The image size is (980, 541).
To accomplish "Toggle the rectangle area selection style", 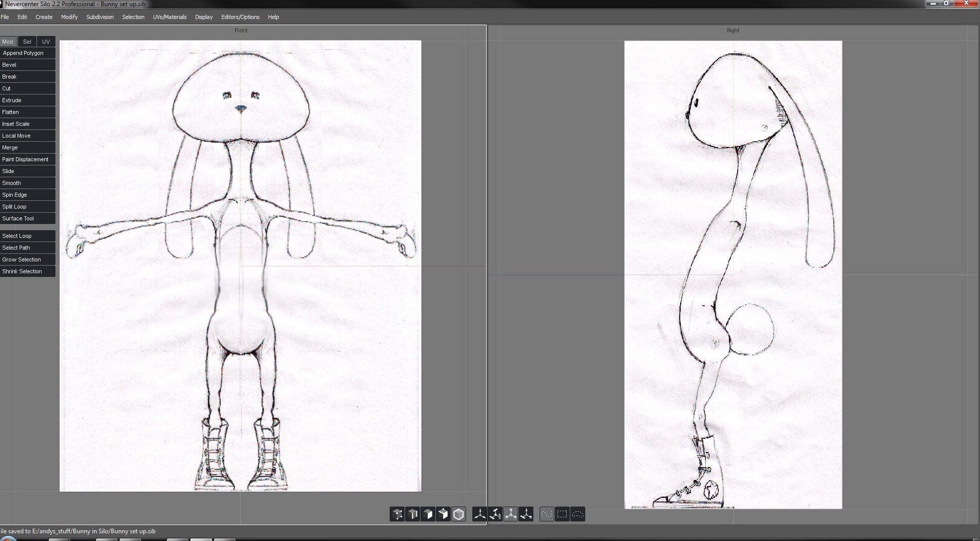I will coord(563,514).
